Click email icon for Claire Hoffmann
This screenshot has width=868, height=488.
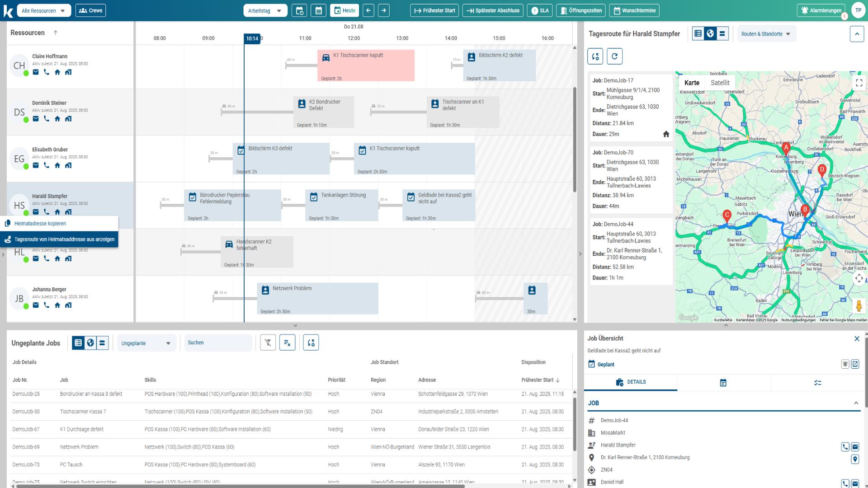click(x=36, y=72)
